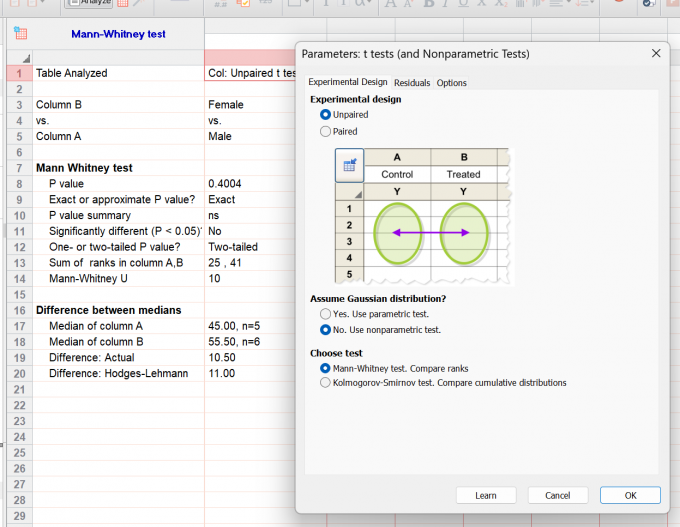Close the Parameters t tests dialog
Screen dimensions: 680x527
(656, 53)
